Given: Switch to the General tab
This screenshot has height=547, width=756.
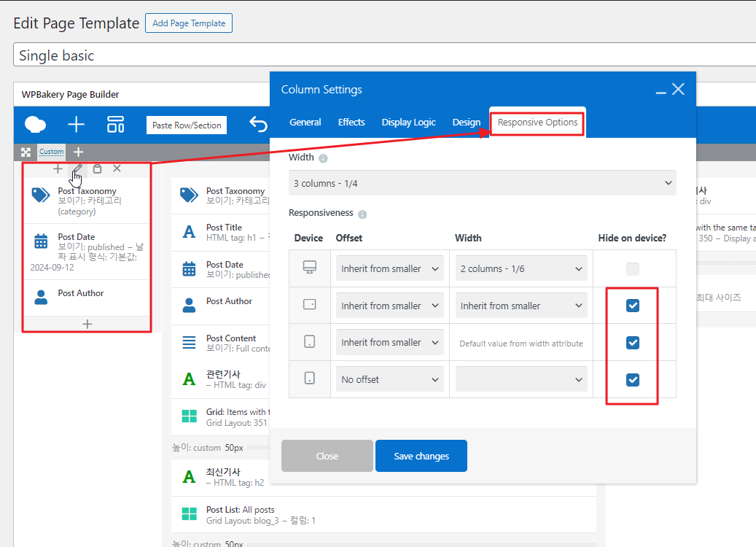Looking at the screenshot, I should pos(305,122).
